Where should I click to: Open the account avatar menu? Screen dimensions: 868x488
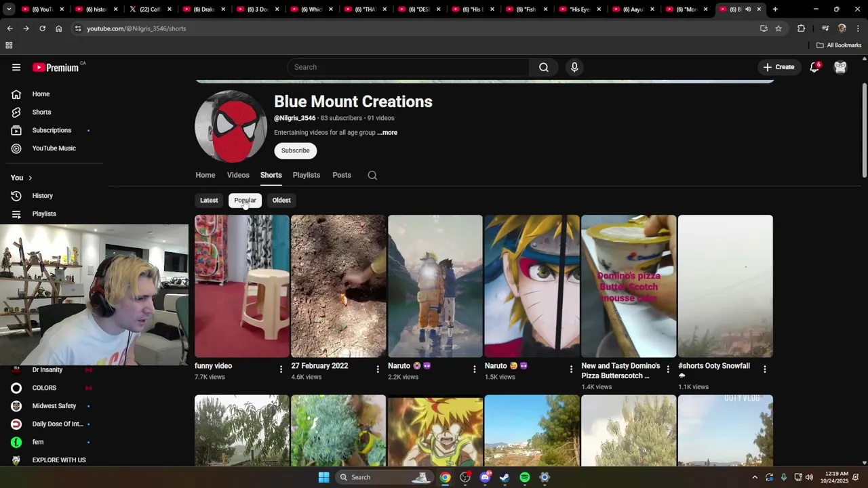pyautogui.click(x=840, y=67)
